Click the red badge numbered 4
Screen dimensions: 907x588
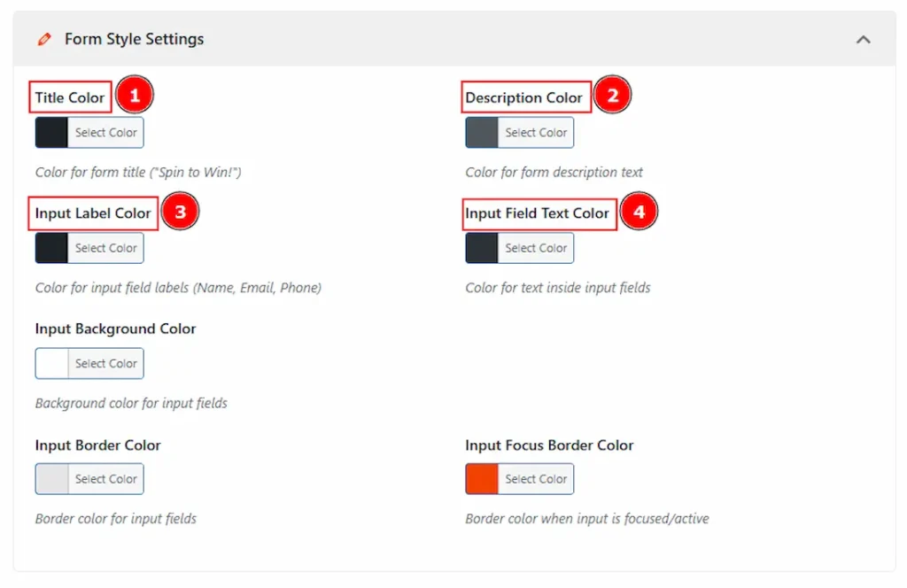click(639, 212)
